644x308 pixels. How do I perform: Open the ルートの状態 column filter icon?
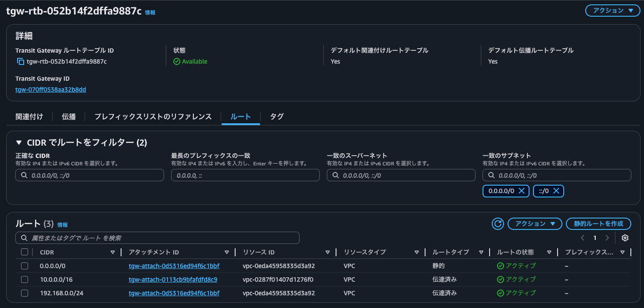point(549,252)
